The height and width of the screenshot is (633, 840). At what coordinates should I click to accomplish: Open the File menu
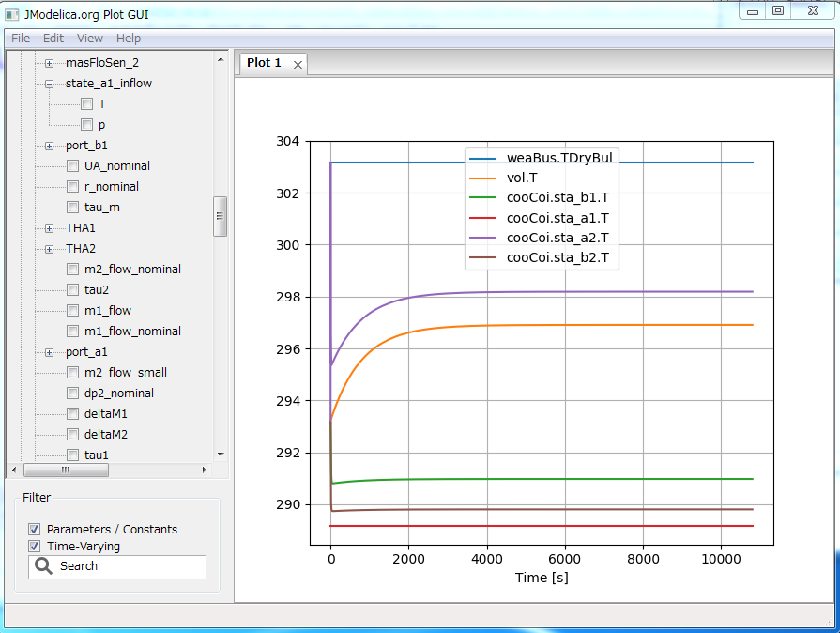click(19, 38)
